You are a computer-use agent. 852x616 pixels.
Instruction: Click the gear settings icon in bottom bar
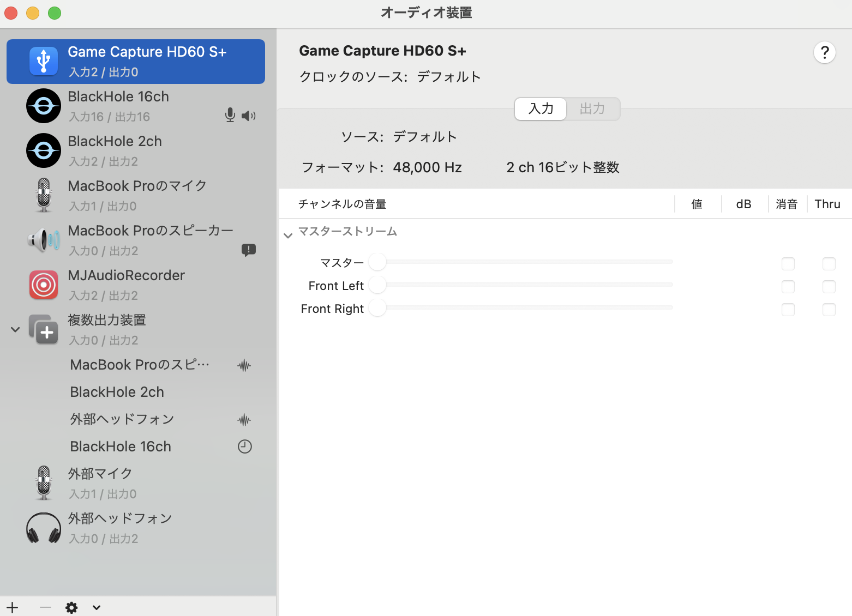pyautogui.click(x=71, y=607)
